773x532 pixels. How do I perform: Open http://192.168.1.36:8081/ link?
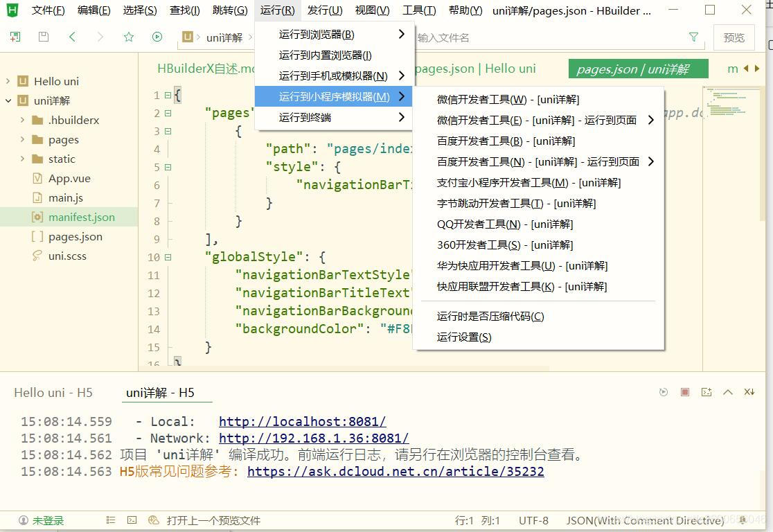tap(314, 438)
